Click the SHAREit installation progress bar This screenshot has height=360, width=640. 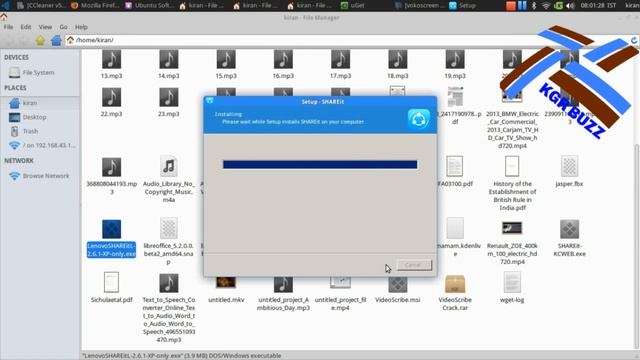(x=320, y=164)
